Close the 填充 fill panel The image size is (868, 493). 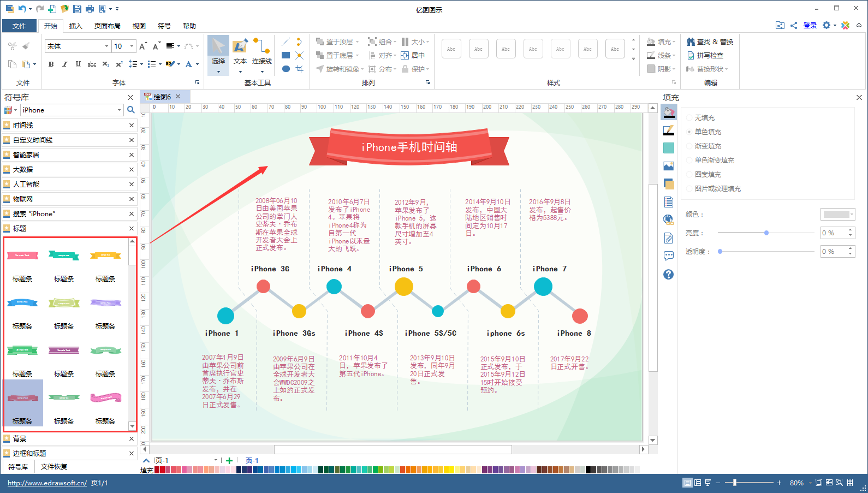tap(859, 97)
